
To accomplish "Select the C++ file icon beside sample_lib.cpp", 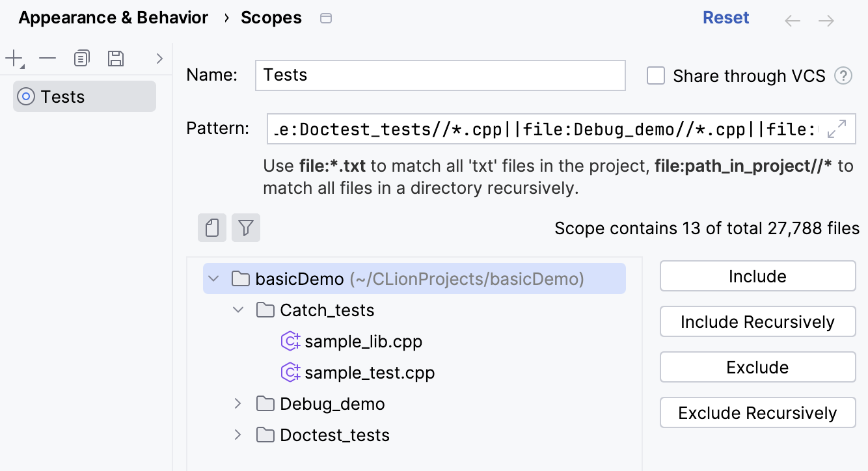I will coord(291,341).
